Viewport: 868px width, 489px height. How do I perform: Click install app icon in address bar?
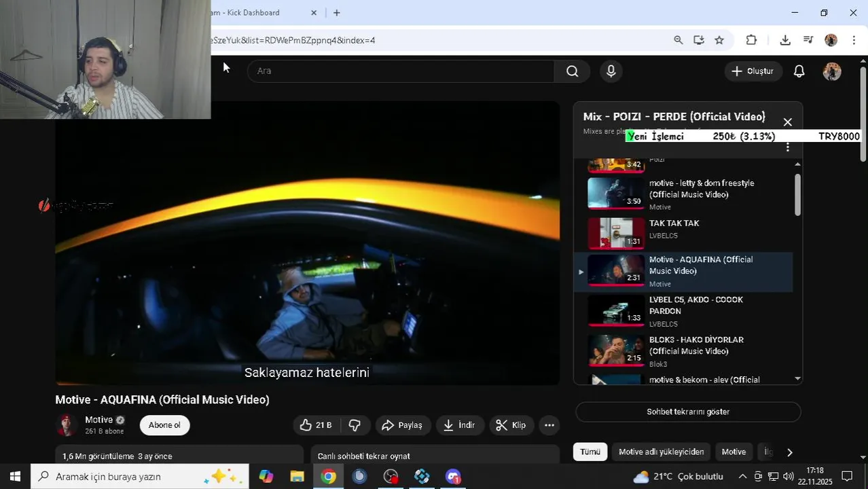(x=698, y=40)
